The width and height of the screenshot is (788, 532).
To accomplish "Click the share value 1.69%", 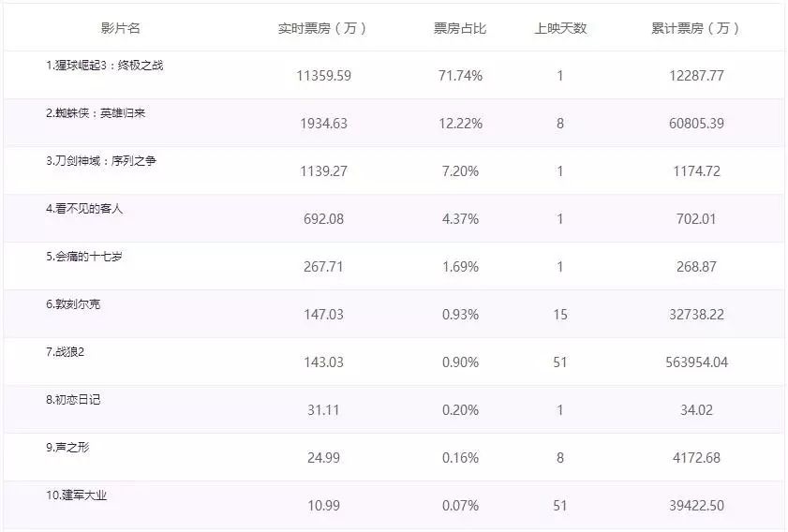I will [x=460, y=267].
